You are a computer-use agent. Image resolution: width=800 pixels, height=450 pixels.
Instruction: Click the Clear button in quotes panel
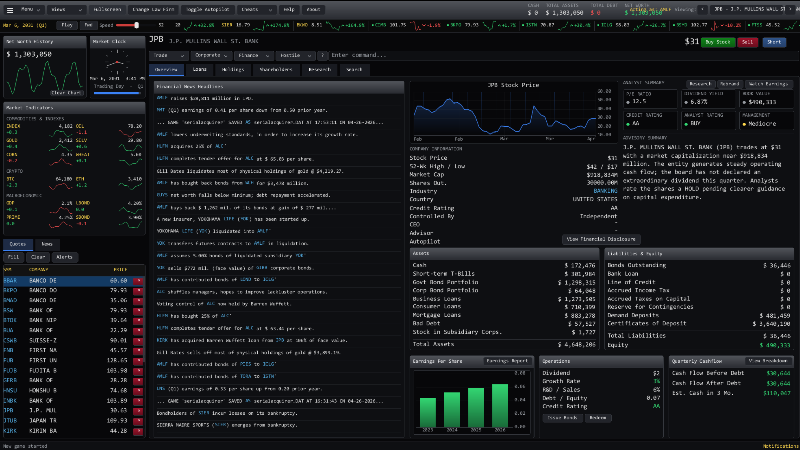click(38, 257)
